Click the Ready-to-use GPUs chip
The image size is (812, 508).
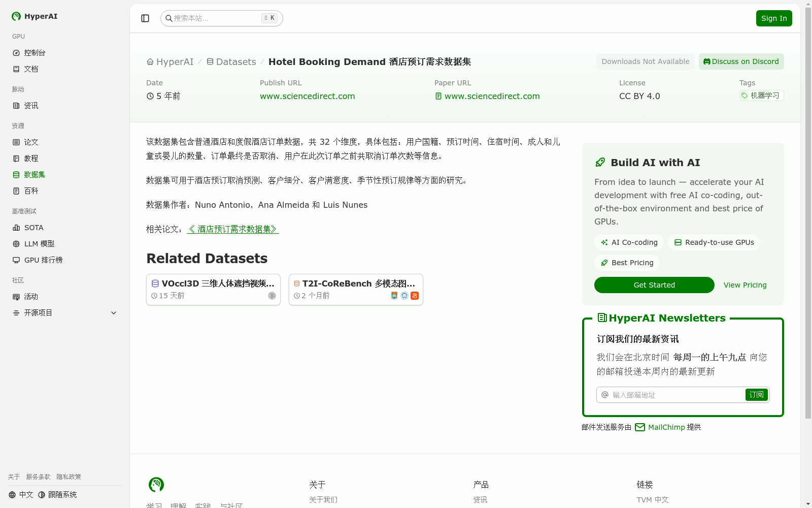[x=714, y=242]
